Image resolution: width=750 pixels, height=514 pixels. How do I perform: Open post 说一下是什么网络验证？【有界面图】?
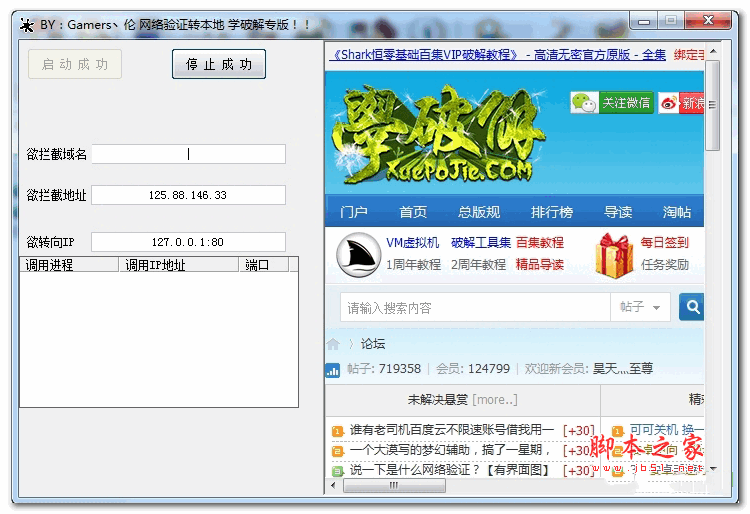449,470
